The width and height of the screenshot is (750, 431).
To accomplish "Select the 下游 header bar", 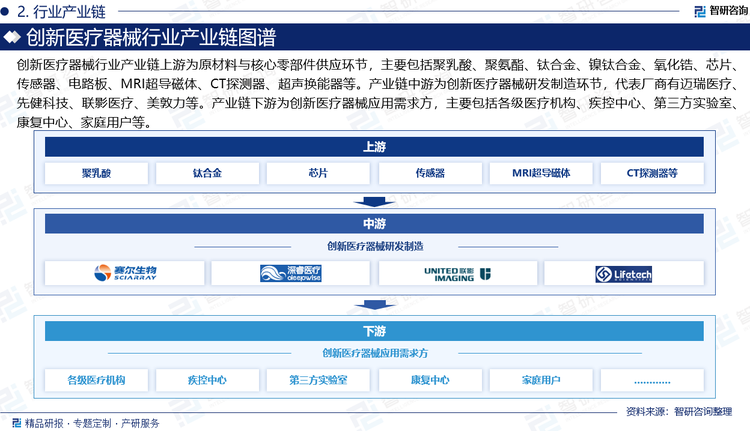I will pyautogui.click(x=374, y=331).
